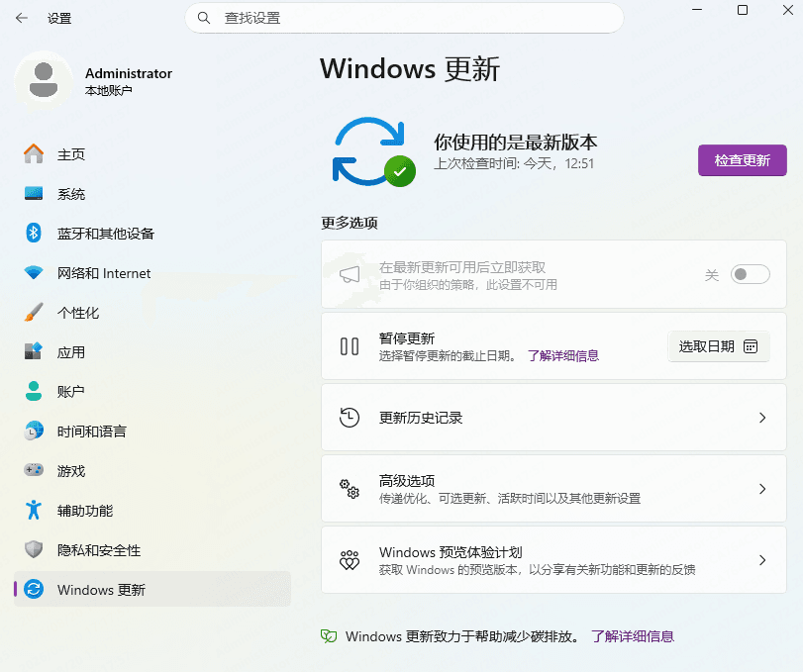Open the 高级选项 card title
The image size is (803, 672).
[407, 481]
